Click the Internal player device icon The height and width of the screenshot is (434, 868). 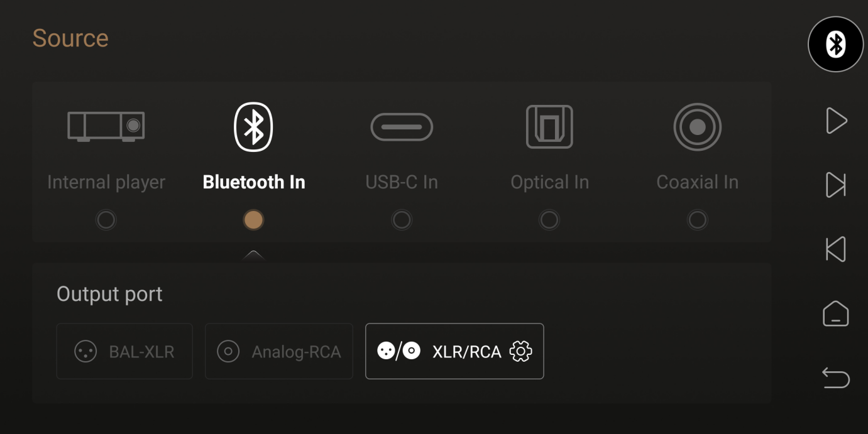[x=106, y=126]
